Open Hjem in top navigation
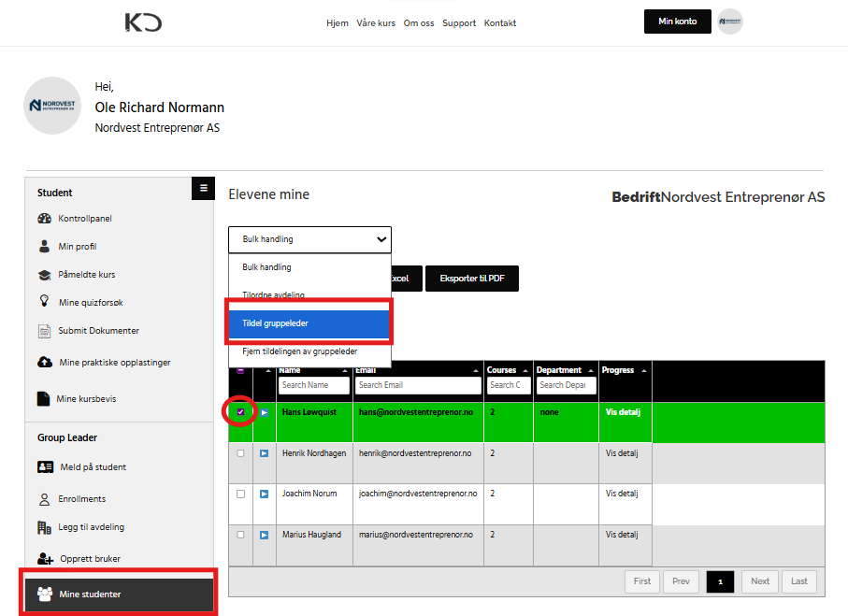The width and height of the screenshot is (848, 616). coord(338,23)
